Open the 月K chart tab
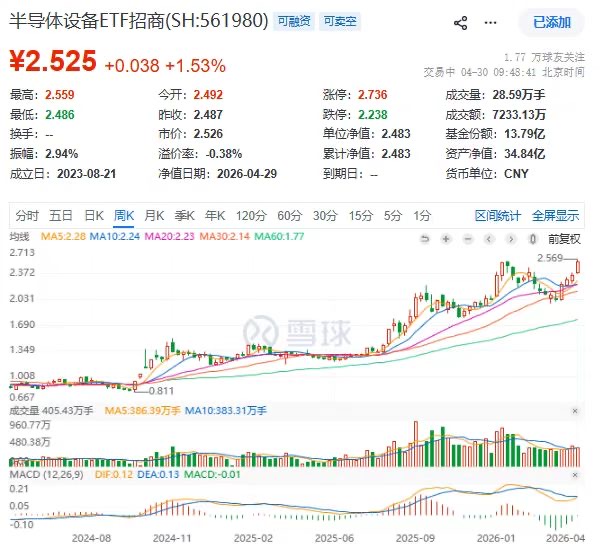605x554 pixels. click(154, 216)
